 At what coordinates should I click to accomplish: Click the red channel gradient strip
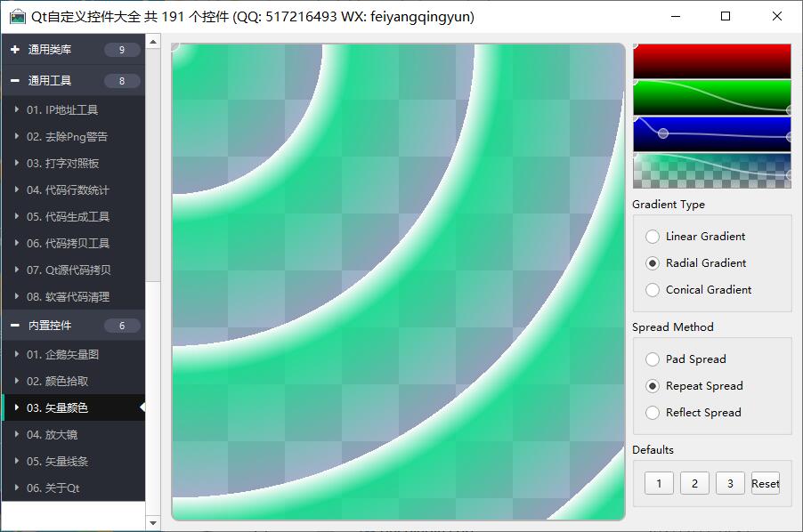tap(711, 61)
